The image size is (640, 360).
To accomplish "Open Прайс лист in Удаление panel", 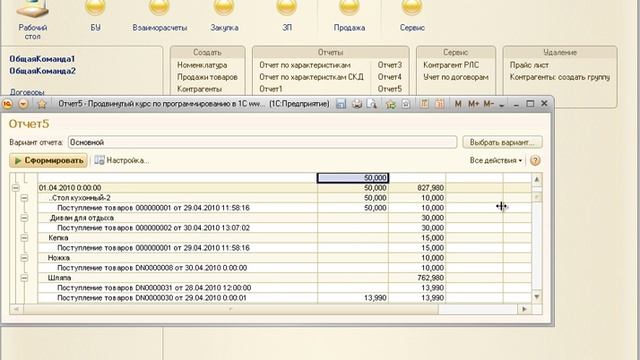I will click(529, 65).
